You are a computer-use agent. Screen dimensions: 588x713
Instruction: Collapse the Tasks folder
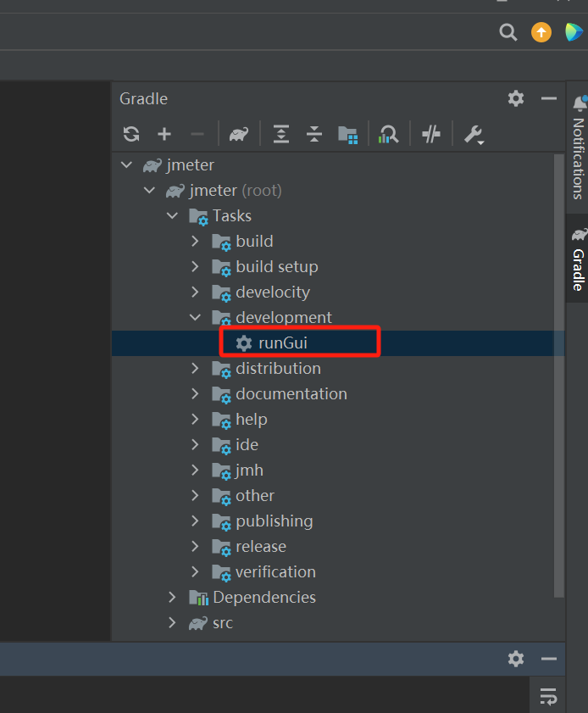(172, 215)
